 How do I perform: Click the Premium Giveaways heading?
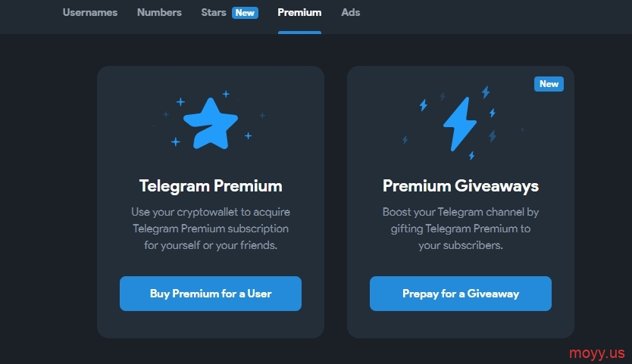coord(460,186)
